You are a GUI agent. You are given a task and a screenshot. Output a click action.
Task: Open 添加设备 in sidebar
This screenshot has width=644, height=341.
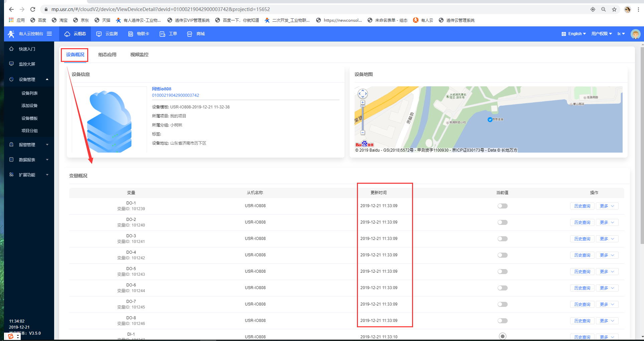coord(29,105)
